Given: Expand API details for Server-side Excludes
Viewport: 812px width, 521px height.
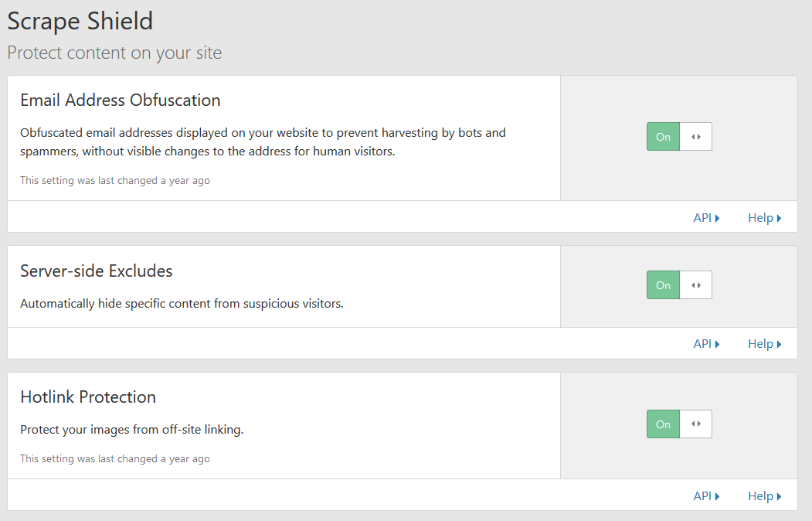Looking at the screenshot, I should pyautogui.click(x=706, y=344).
